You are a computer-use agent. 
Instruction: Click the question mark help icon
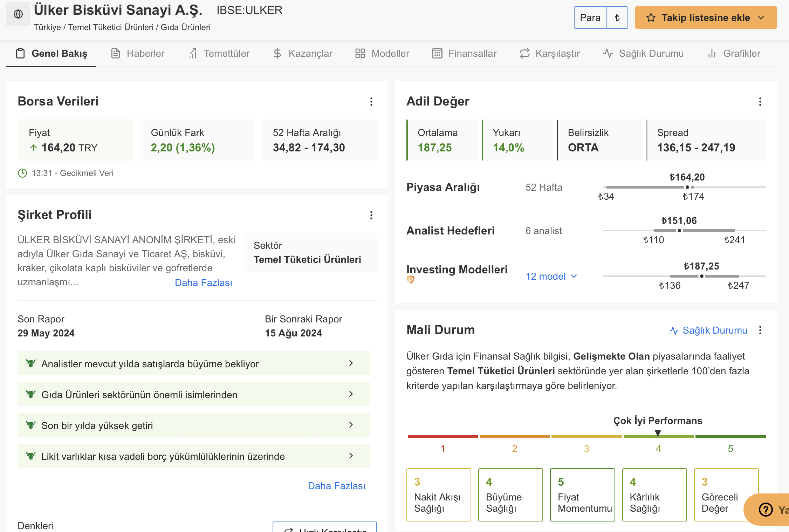[766, 509]
